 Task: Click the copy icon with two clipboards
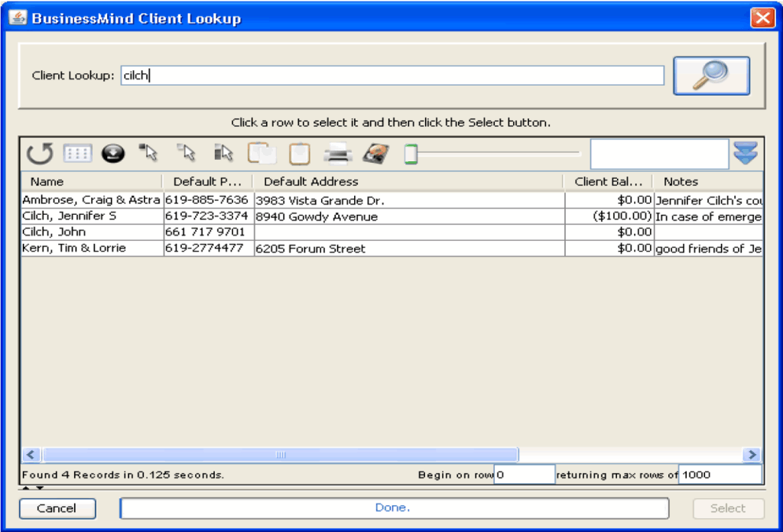point(262,153)
